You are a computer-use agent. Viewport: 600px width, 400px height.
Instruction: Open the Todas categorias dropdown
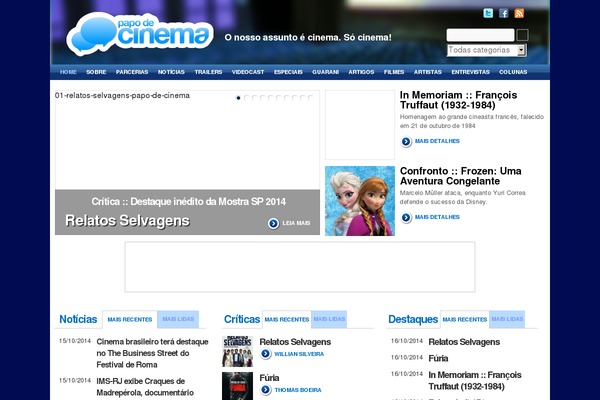tap(486, 50)
